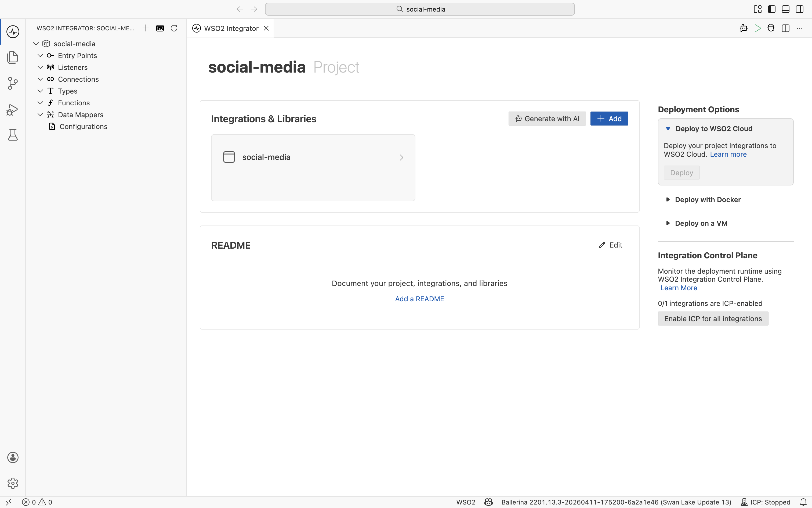Expand Deploy with Docker section
Viewport: 812px width, 508px height.
[703, 199]
